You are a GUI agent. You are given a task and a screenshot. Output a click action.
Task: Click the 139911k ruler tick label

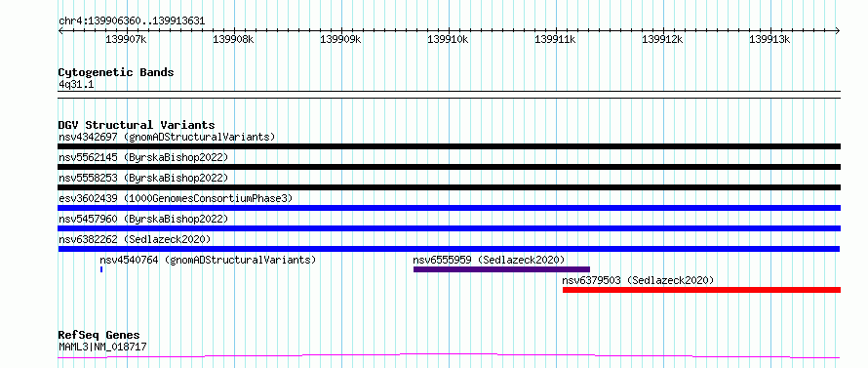pos(555,39)
